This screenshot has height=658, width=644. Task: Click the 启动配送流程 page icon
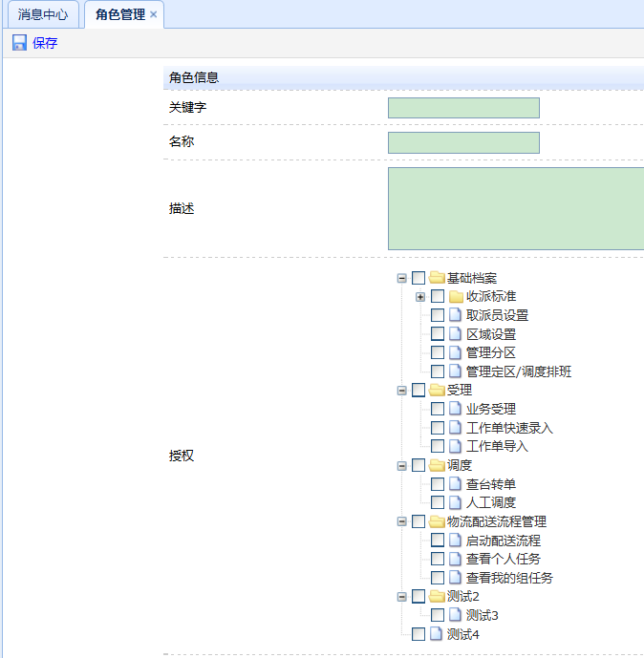pyautogui.click(x=455, y=541)
